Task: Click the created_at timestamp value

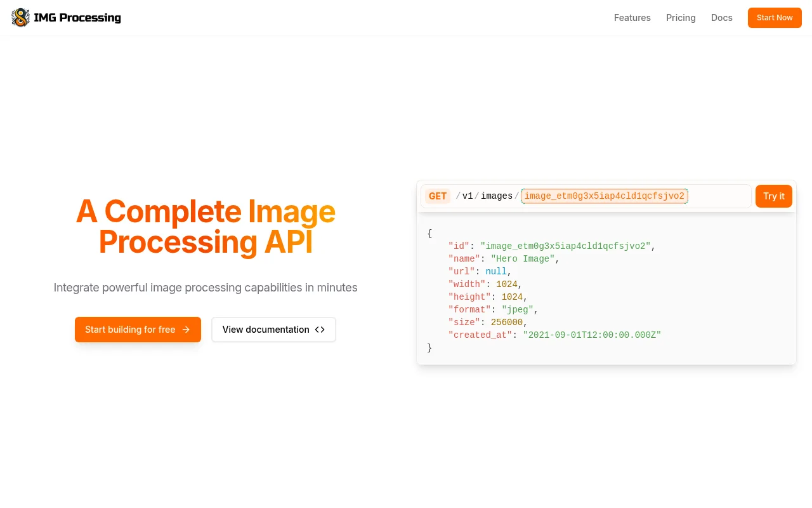Action: coord(591,335)
